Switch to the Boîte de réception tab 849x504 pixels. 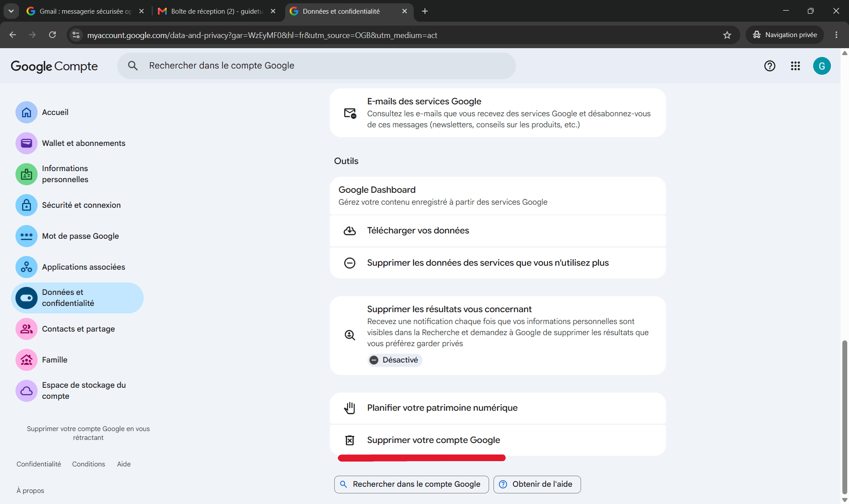point(217,11)
